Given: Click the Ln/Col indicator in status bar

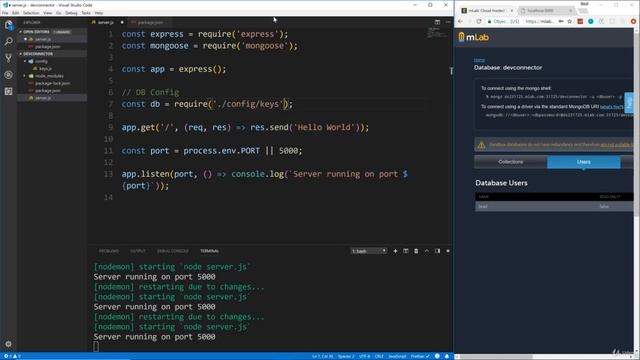Looking at the screenshot, I should [322, 356].
